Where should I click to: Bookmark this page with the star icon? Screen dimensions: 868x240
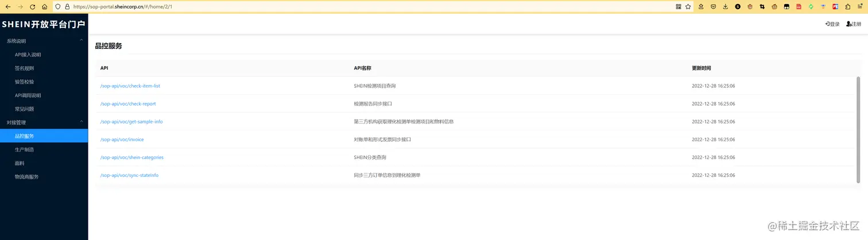coord(688,7)
